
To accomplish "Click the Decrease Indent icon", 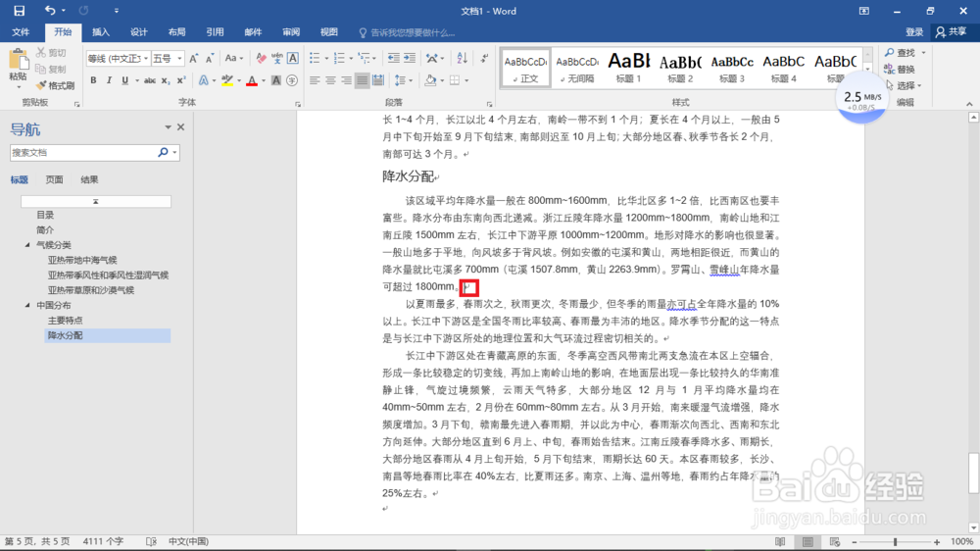I will pyautogui.click(x=393, y=58).
